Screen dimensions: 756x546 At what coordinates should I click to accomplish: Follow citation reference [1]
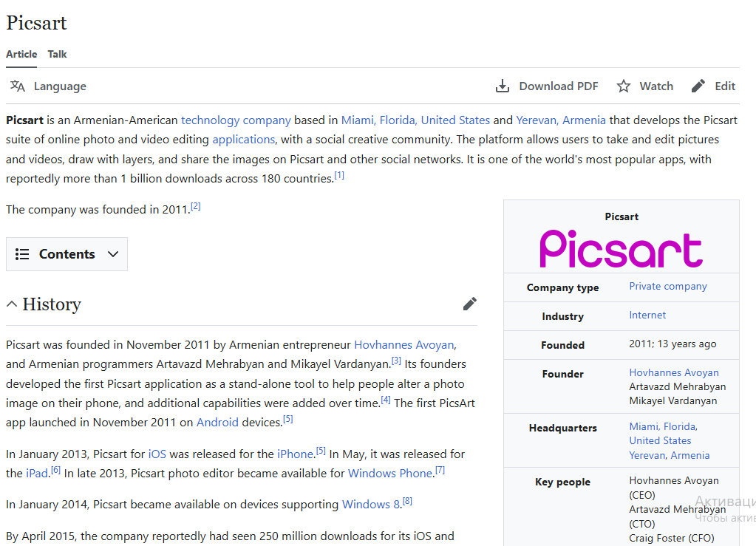(339, 175)
